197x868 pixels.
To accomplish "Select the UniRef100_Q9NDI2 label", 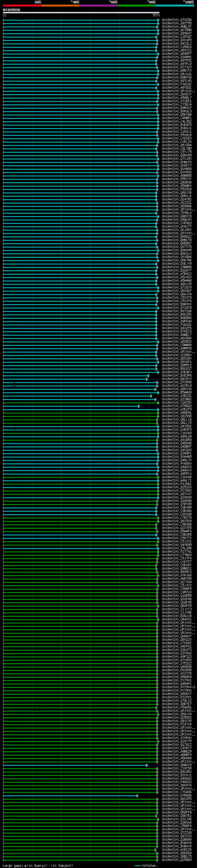I will pyautogui.click(x=176, y=569).
